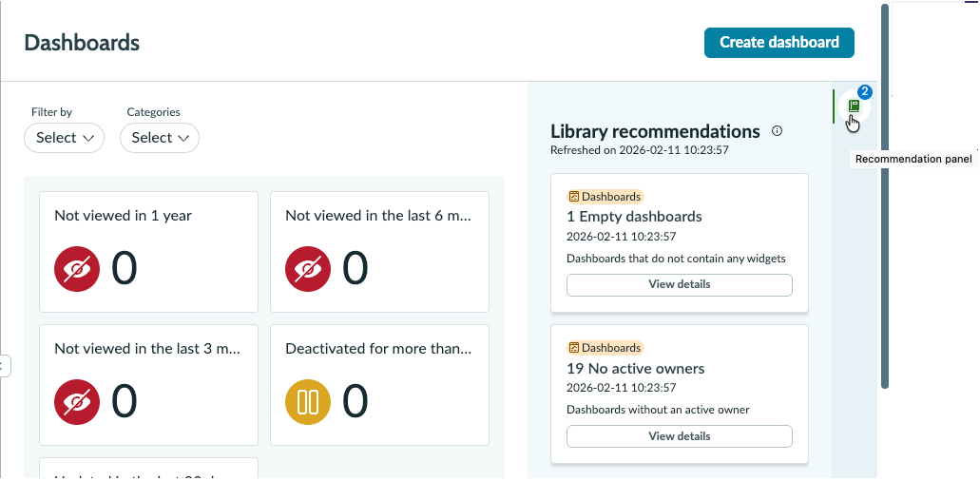Screen dimensions: 980x481
Task: Click the Categories label
Action: [x=153, y=112]
